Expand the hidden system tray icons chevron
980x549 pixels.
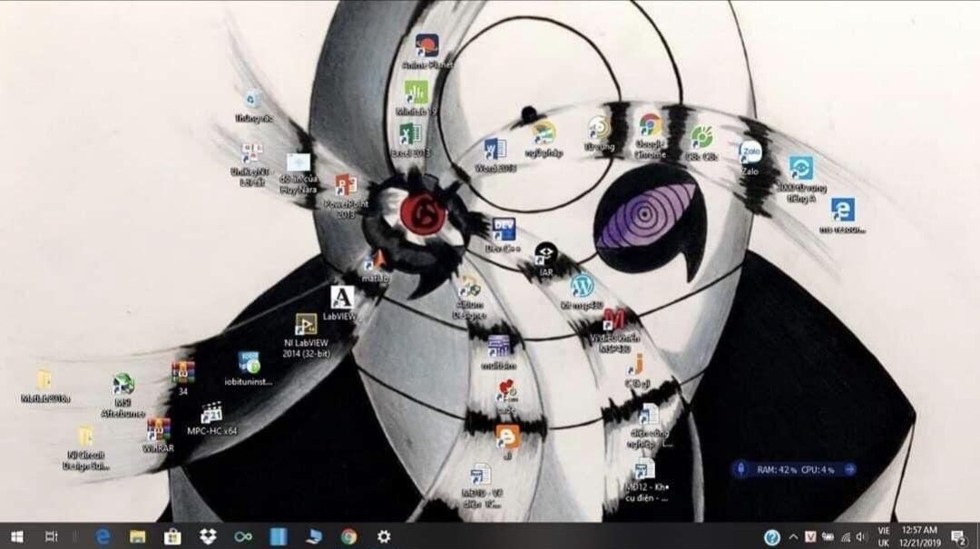point(793,537)
